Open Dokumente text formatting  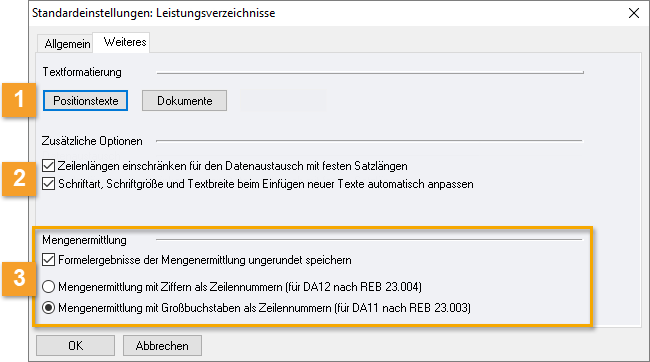[x=184, y=101]
